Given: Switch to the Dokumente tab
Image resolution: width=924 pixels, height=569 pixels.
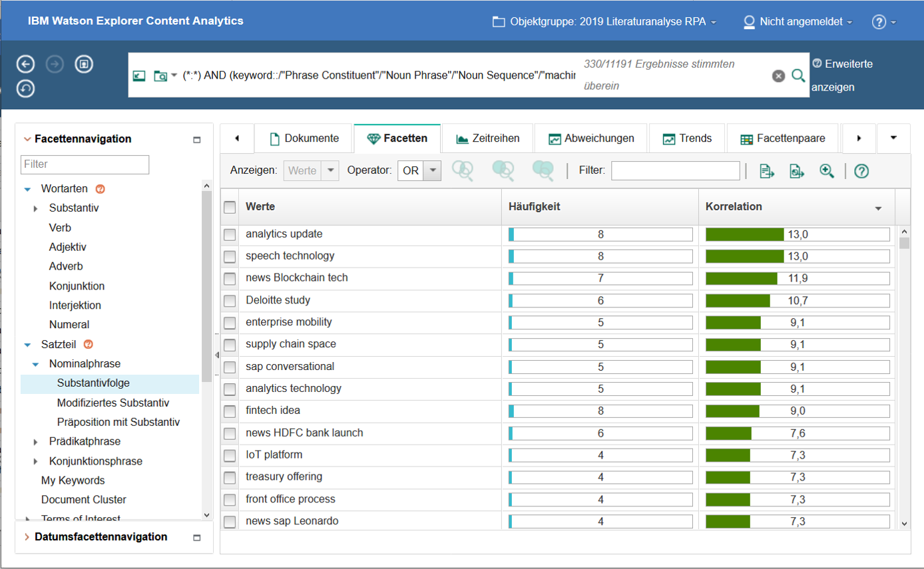Looking at the screenshot, I should click(x=304, y=138).
